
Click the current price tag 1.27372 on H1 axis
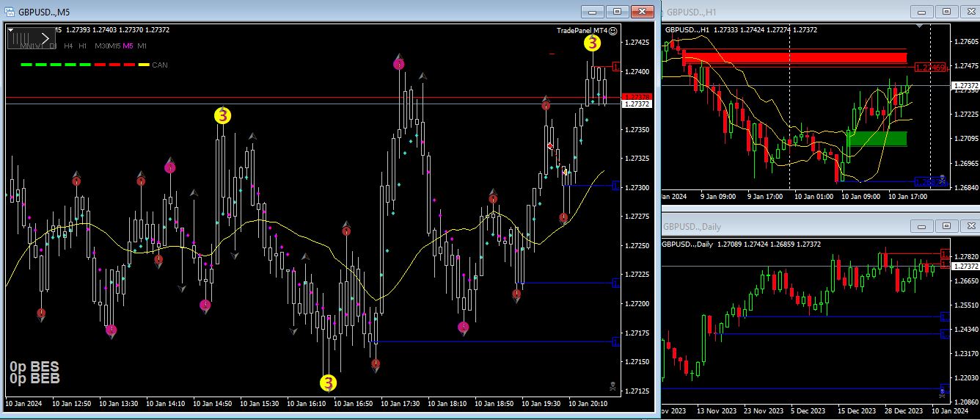point(965,86)
